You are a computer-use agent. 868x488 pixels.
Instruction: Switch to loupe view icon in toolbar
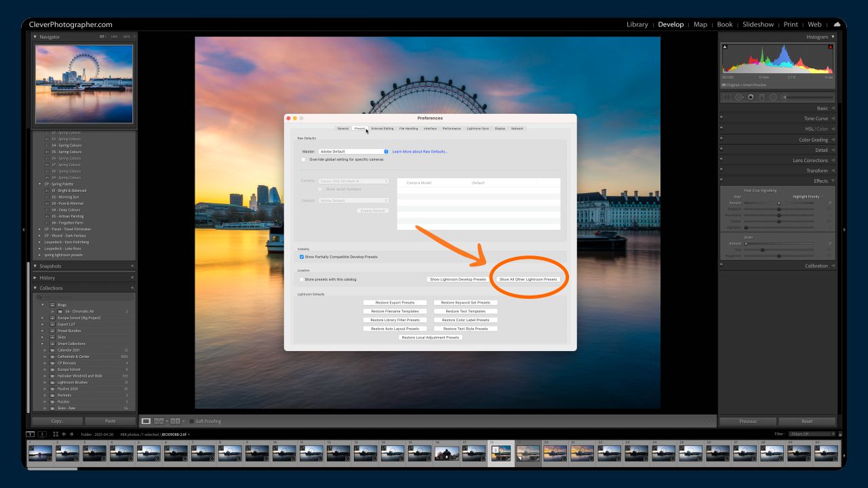point(146,421)
